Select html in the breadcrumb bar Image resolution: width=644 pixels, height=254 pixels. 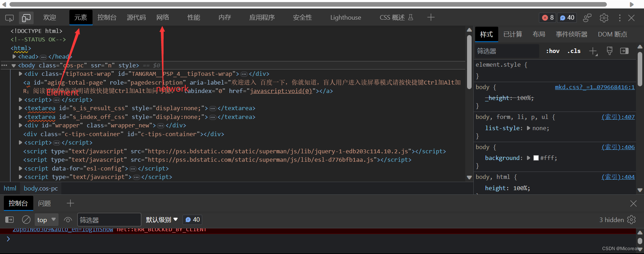click(x=10, y=188)
